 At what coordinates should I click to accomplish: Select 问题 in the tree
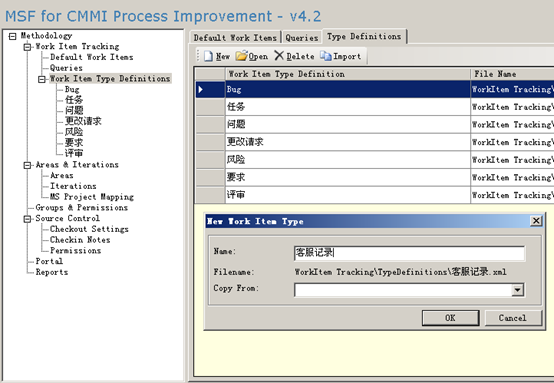73,111
